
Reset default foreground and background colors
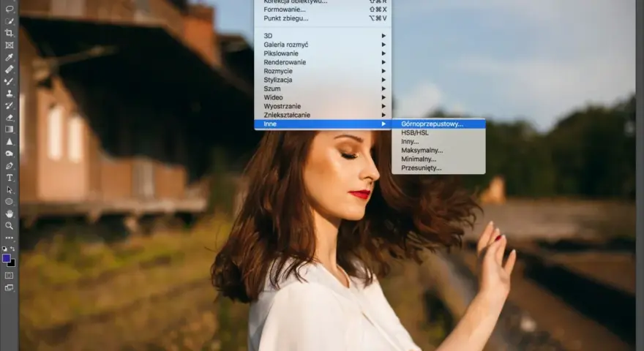4,249
